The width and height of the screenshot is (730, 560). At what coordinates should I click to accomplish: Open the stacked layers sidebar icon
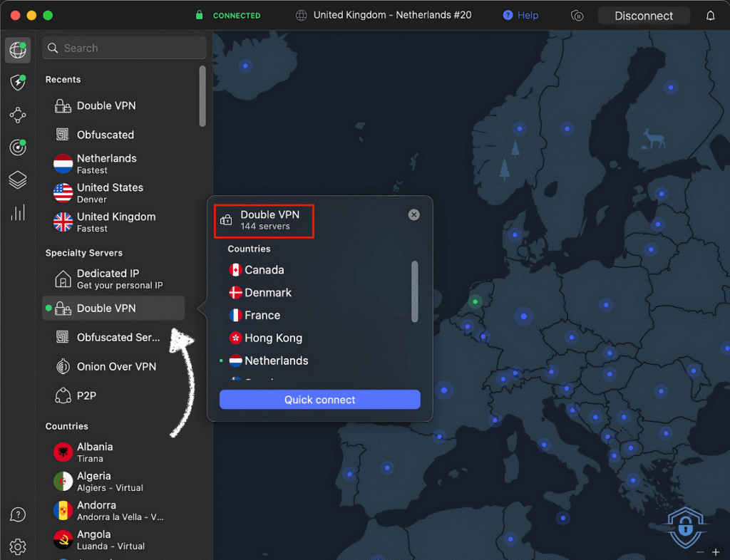[18, 180]
